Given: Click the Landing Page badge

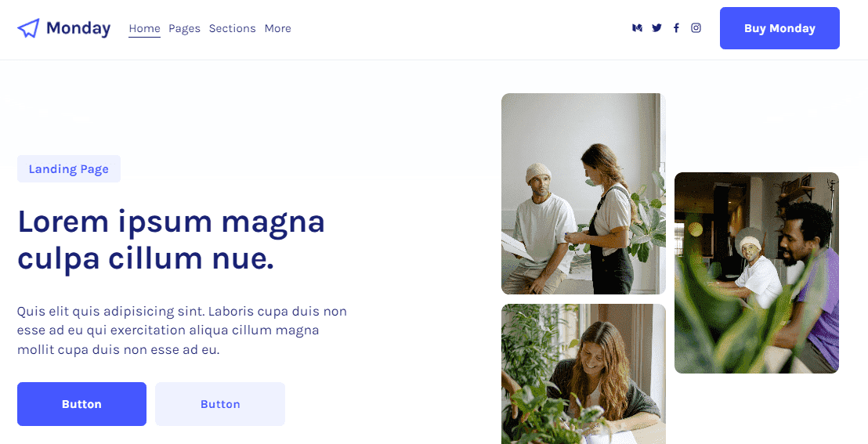Looking at the screenshot, I should click(x=69, y=169).
